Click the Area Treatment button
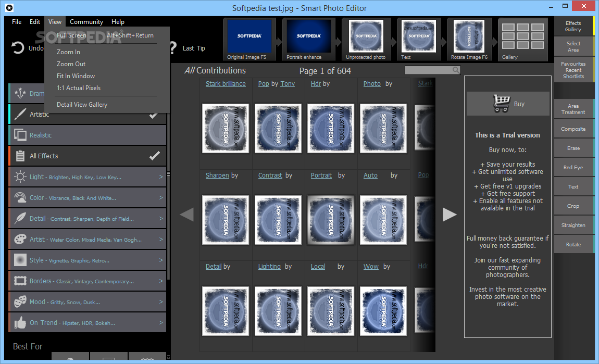 tap(573, 109)
